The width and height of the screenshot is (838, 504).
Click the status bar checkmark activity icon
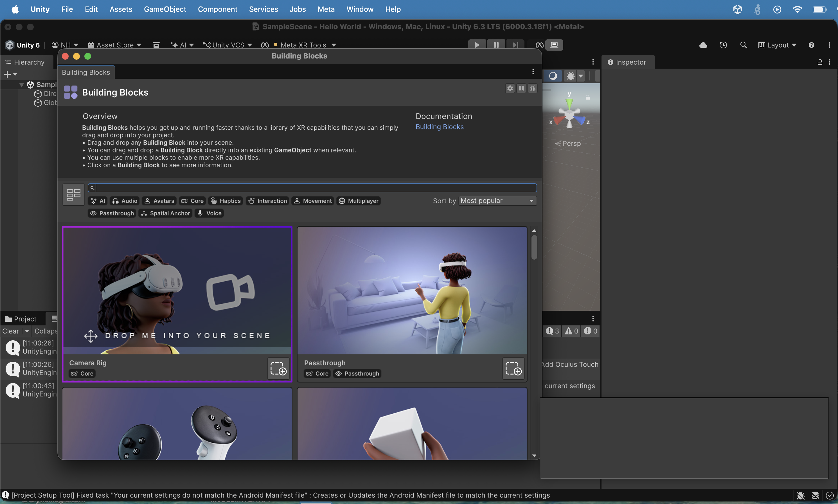tap(830, 496)
